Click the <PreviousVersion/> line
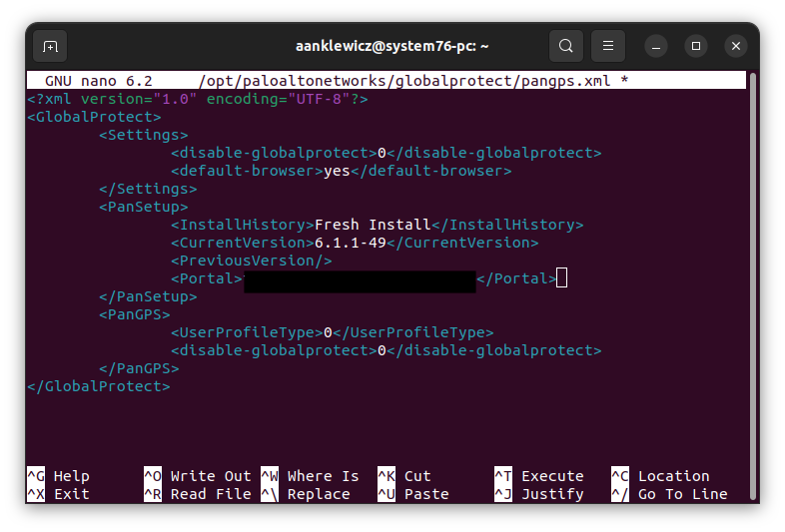The width and height of the screenshot is (785, 532). (x=252, y=261)
